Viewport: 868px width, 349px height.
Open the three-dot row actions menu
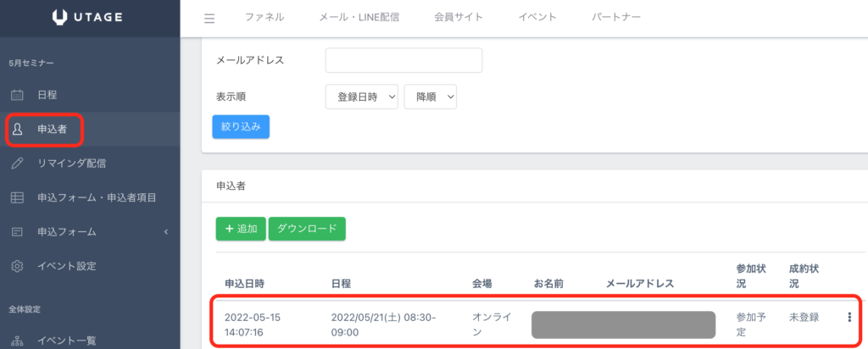point(849,317)
